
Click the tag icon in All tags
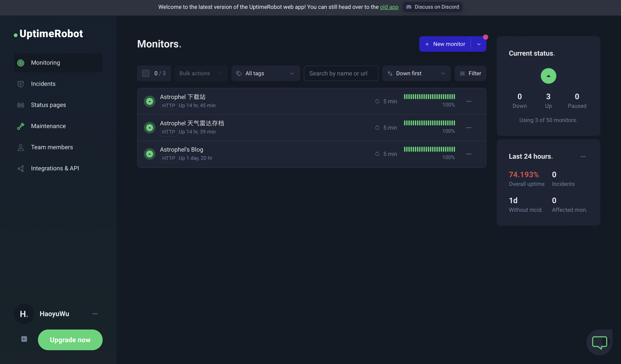coord(239,74)
